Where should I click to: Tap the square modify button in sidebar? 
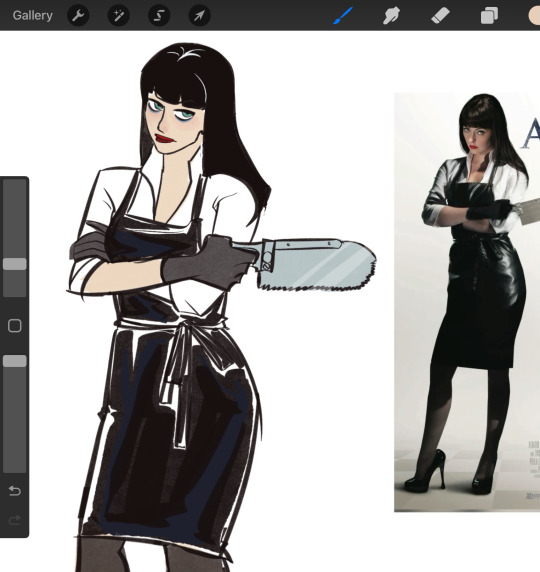[x=15, y=326]
